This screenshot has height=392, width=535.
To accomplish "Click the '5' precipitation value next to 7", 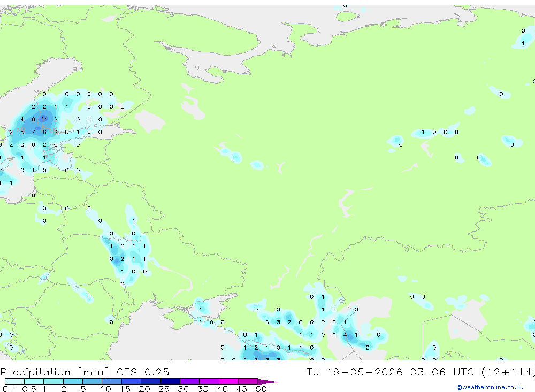I will (22, 132).
